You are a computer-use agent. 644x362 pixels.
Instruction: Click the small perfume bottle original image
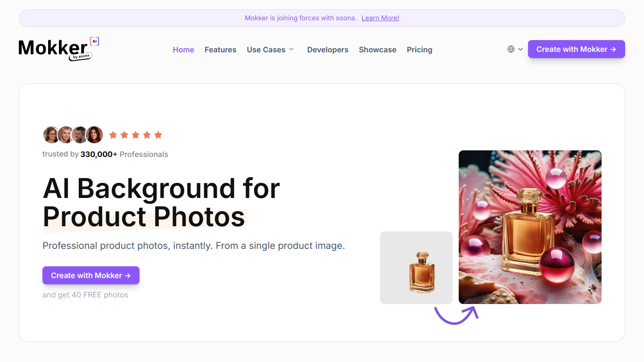coord(416,268)
